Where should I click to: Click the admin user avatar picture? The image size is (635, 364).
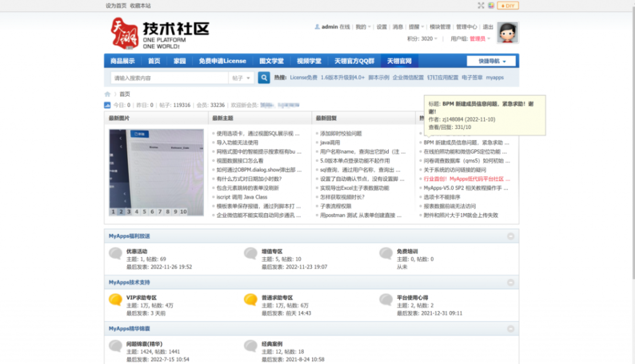(x=508, y=32)
